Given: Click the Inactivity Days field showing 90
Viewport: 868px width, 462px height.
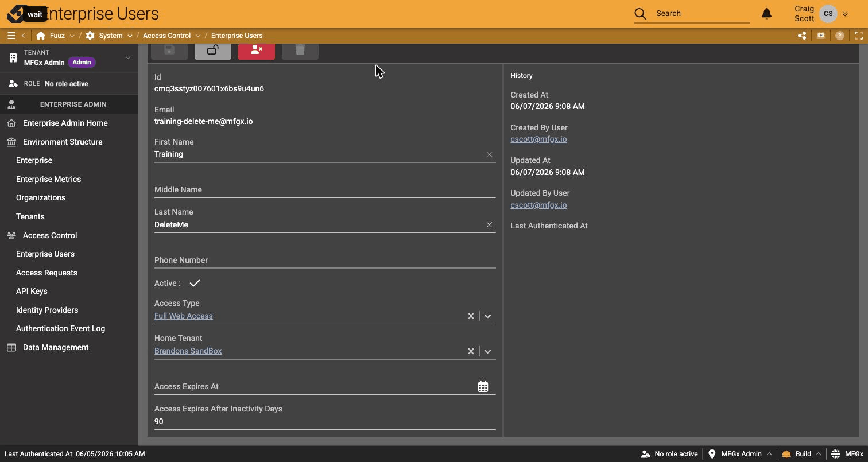Looking at the screenshot, I should point(325,421).
